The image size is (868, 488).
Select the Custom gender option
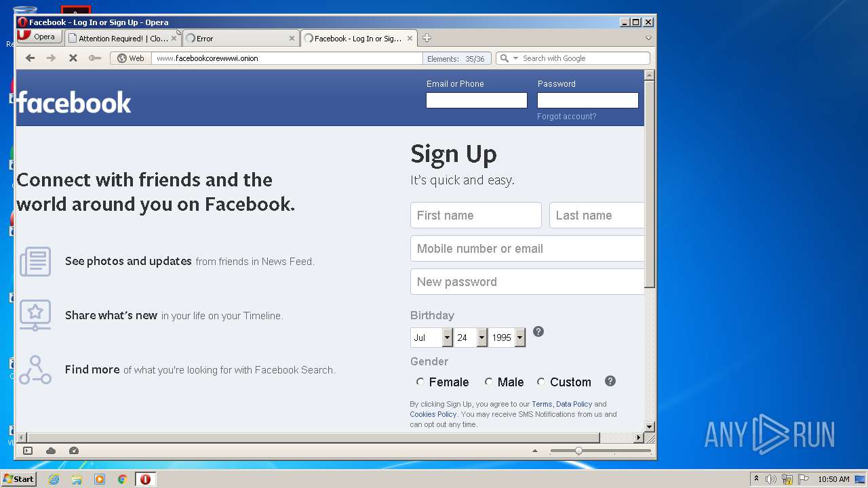pyautogui.click(x=540, y=382)
